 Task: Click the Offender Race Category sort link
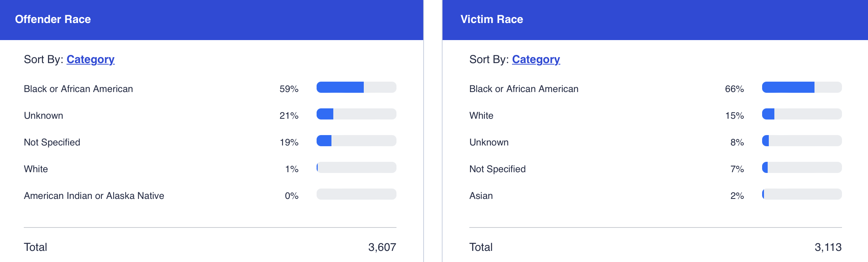90,59
